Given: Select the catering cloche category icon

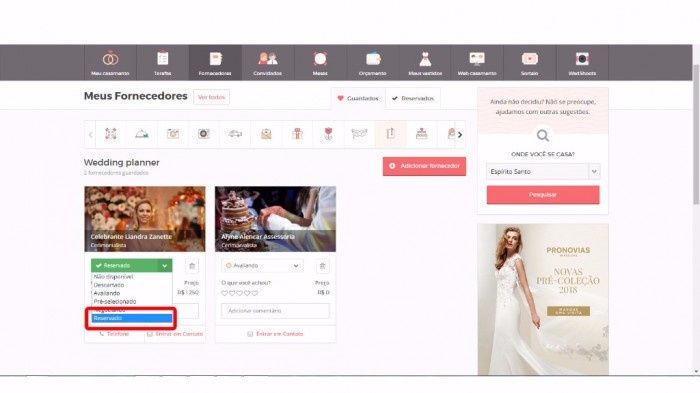Looking at the screenshot, I should pyautogui.click(x=142, y=134).
